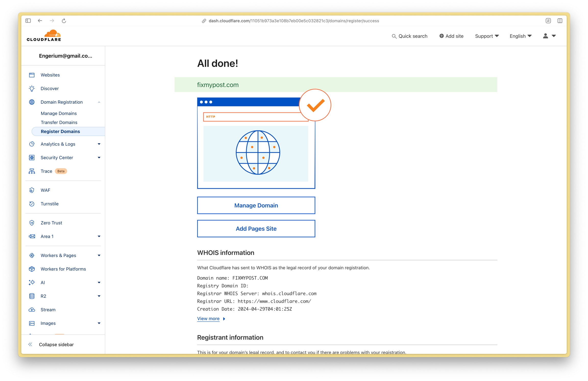588x381 pixels.
Task: Click the Workers for Platforms cube icon
Action: pos(32,269)
